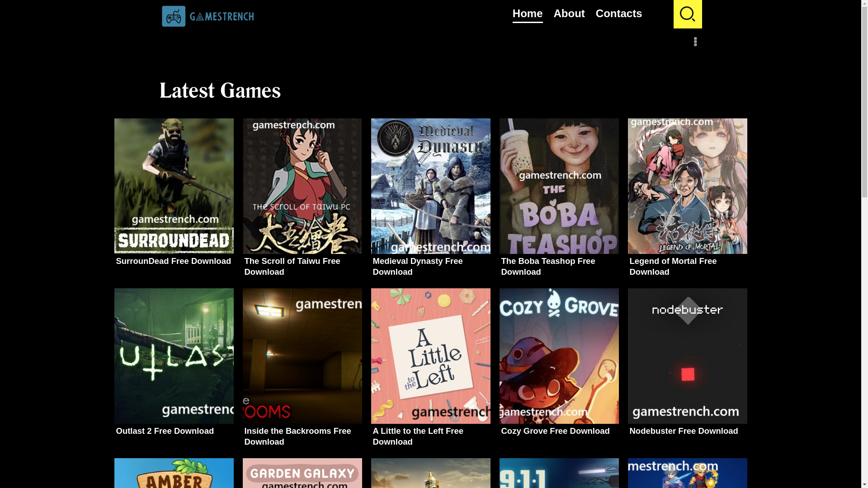Open the search icon button
The width and height of the screenshot is (868, 488).
pyautogui.click(x=688, y=14)
